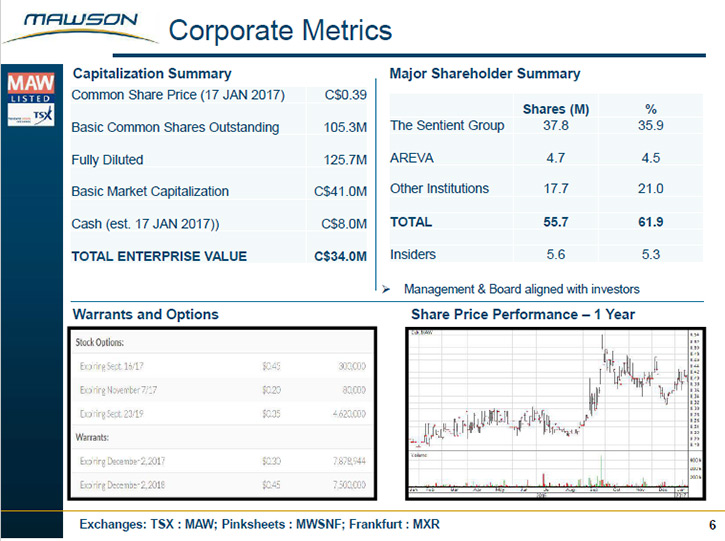
Task: Select TOTAL 55.7 shares value
Action: pyautogui.click(x=556, y=222)
